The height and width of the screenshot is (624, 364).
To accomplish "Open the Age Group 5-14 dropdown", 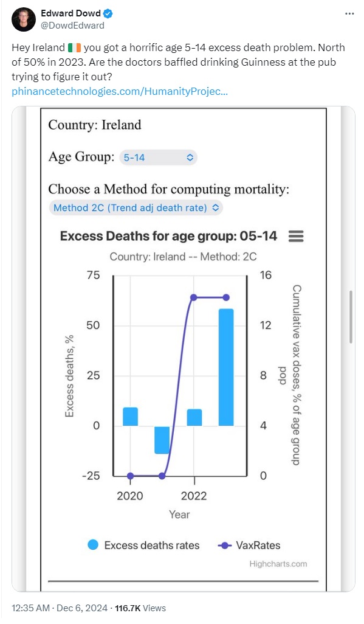I will [x=158, y=158].
